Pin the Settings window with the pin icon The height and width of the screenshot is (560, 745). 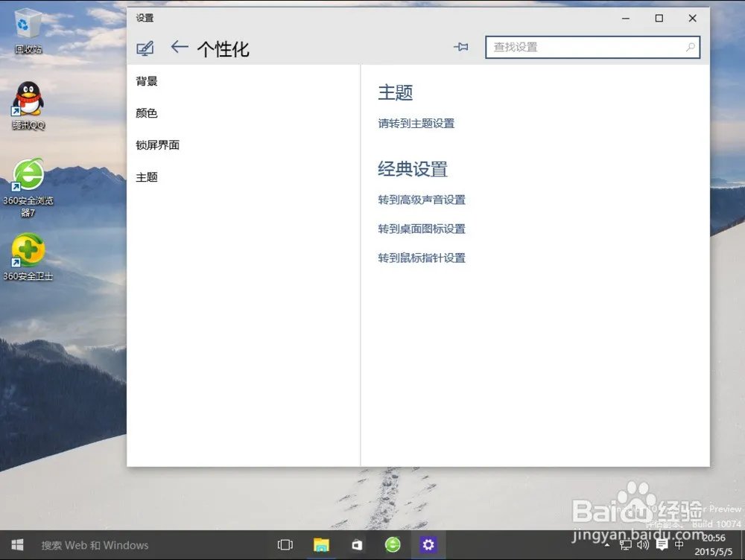[461, 46]
